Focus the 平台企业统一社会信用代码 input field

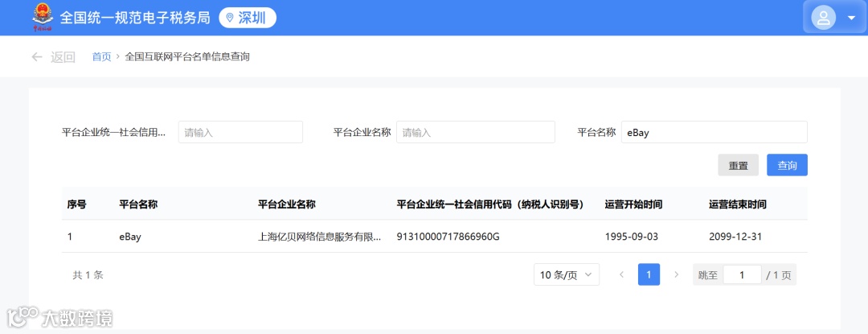point(240,132)
